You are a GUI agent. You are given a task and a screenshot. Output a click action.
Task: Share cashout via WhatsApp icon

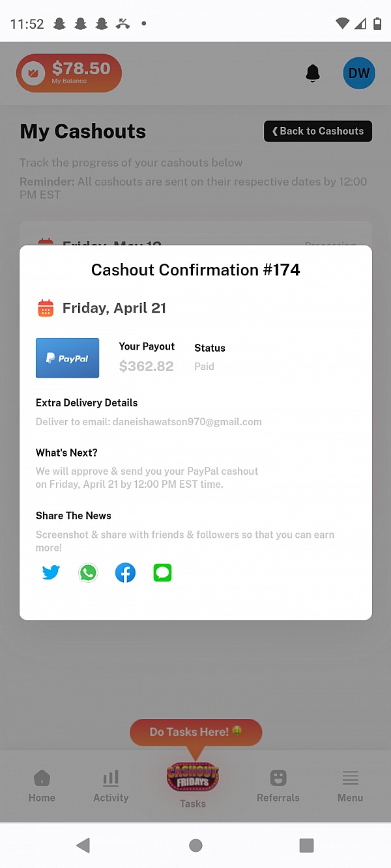click(88, 573)
